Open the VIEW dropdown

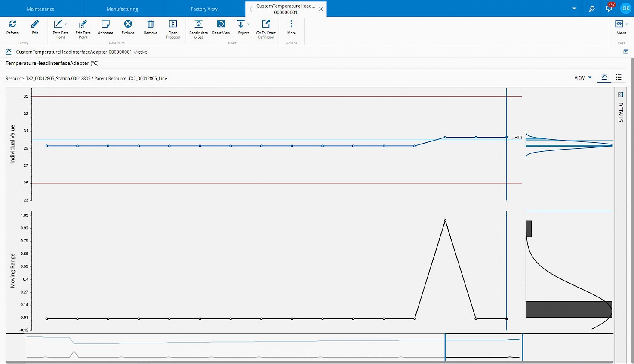click(583, 78)
